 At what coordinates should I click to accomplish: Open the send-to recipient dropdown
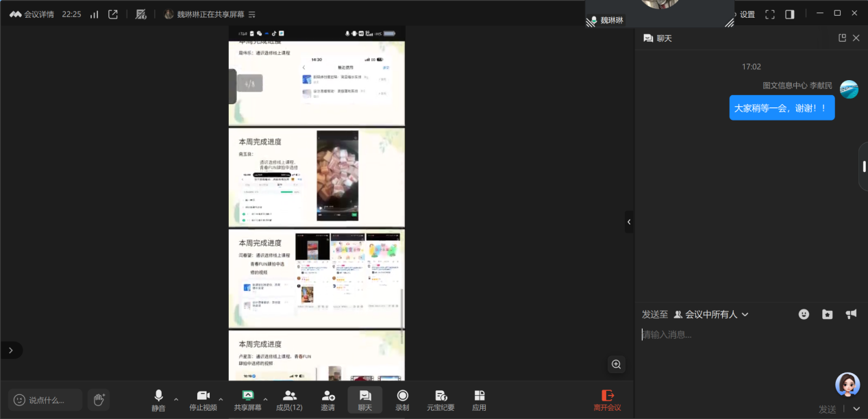(712, 314)
